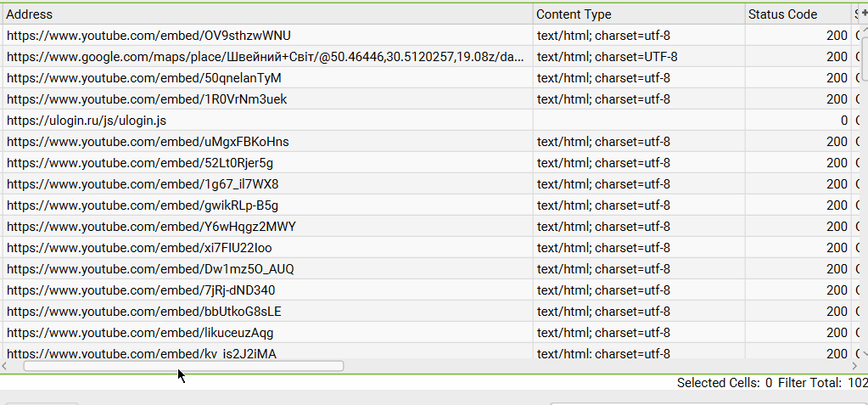Image resolution: width=868 pixels, height=405 pixels.
Task: Click horizontal scrollbar right arrow
Action: [x=854, y=366]
